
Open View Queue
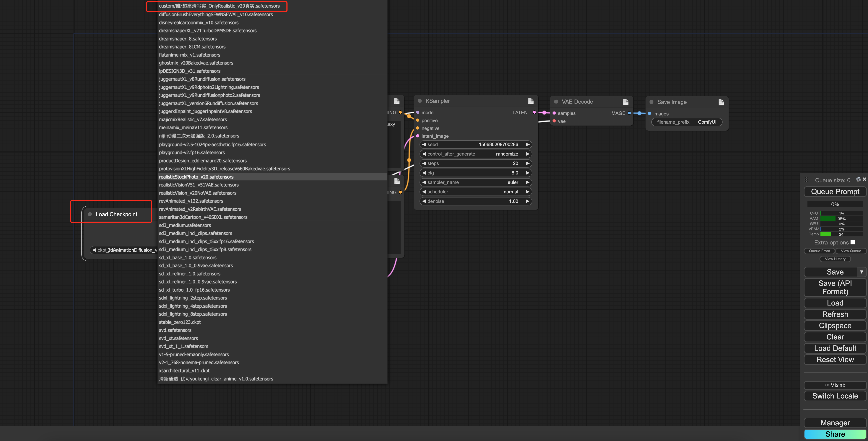coord(851,251)
